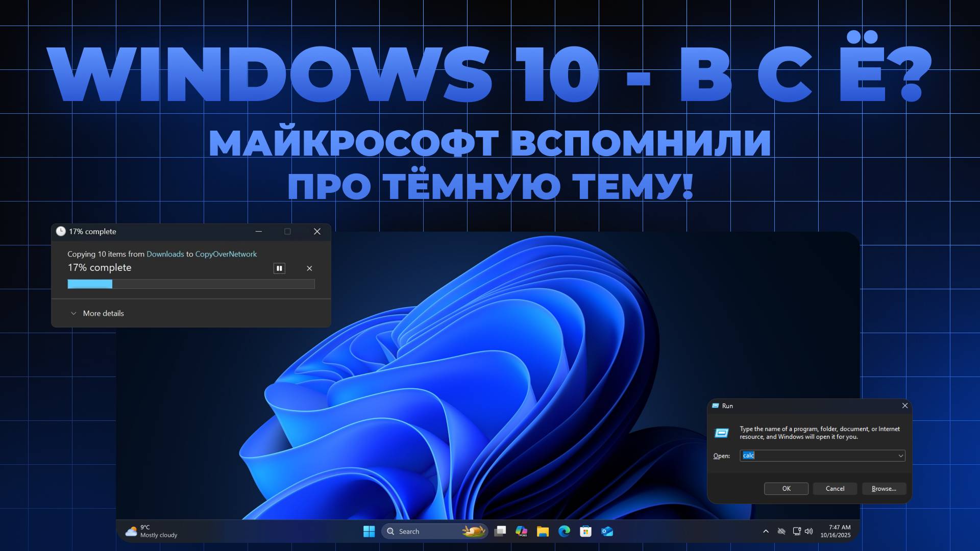Open the Microsoft Store icon
Screen dimensions: 980x551
tap(585, 531)
